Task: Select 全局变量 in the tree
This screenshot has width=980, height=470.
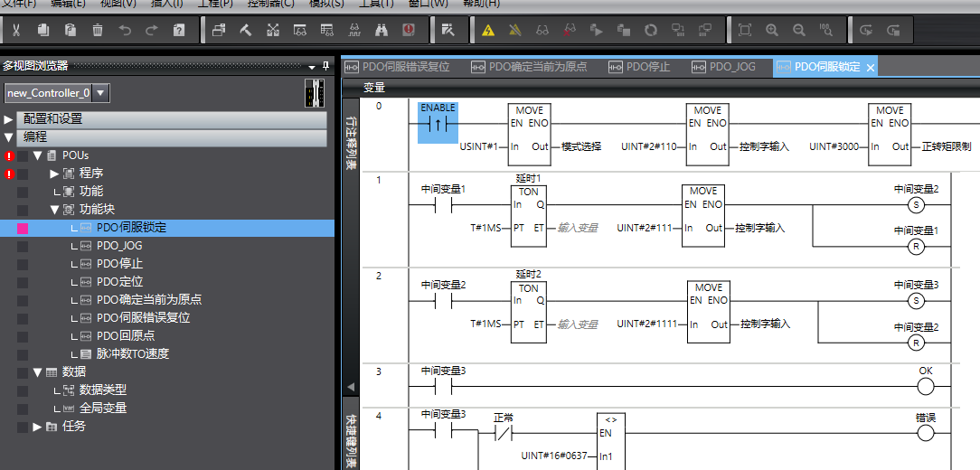Action: (103, 409)
